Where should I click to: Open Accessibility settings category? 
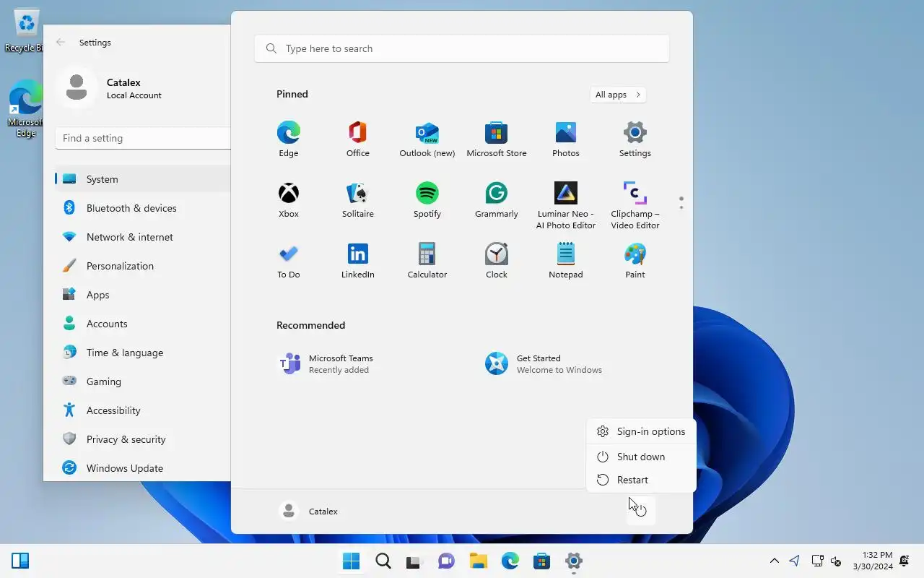tap(143, 410)
